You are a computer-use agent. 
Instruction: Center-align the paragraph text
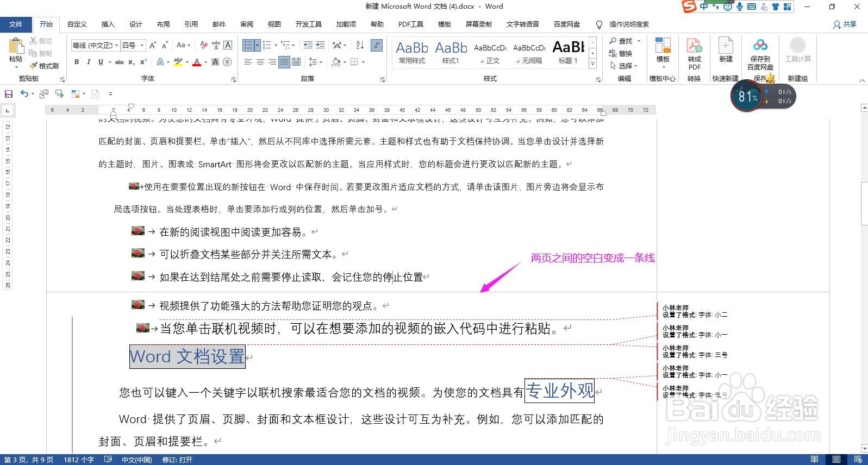coord(260,62)
